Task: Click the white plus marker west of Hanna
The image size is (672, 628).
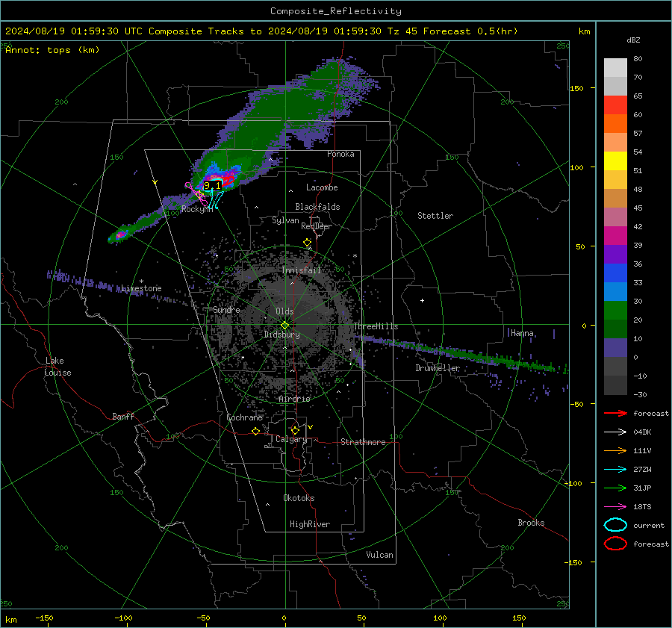Action: tap(422, 300)
